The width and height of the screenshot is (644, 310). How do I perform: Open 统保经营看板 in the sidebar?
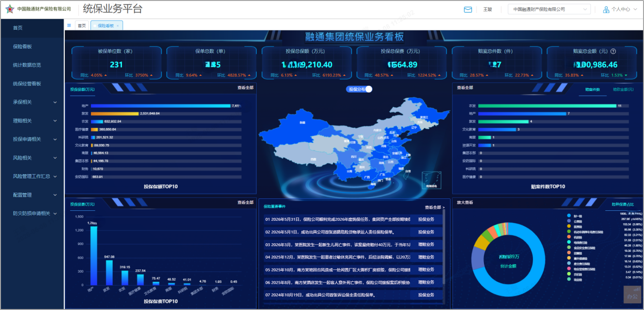pos(32,83)
